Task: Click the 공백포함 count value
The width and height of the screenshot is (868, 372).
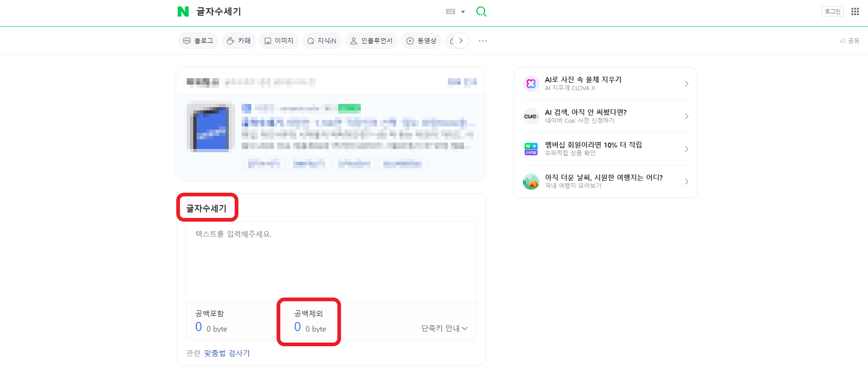Action: click(x=199, y=327)
